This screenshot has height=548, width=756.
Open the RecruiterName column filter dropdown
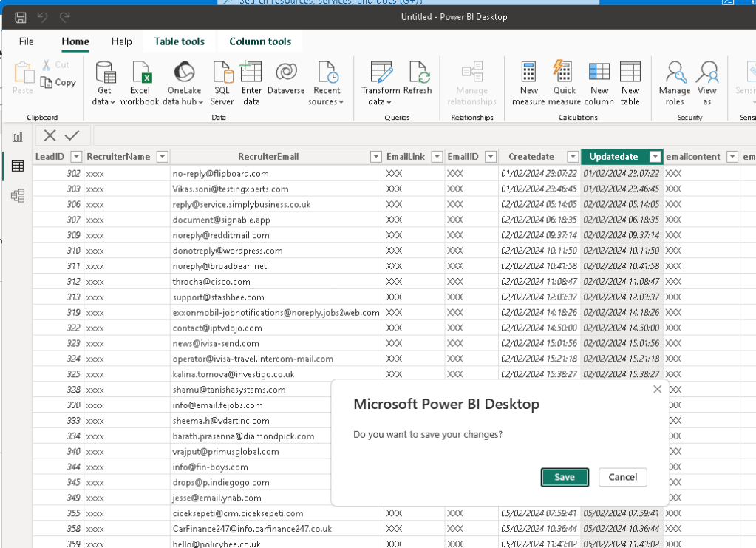(163, 157)
